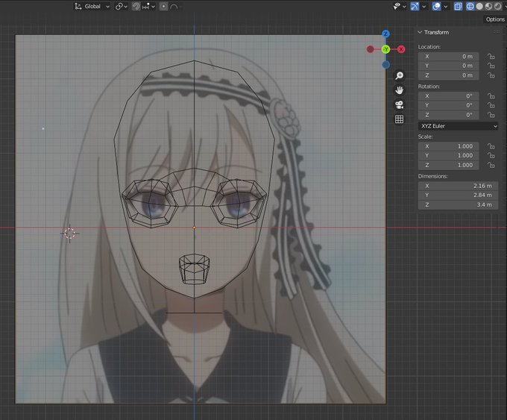Toggle the snapping magnet icon

[136, 6]
